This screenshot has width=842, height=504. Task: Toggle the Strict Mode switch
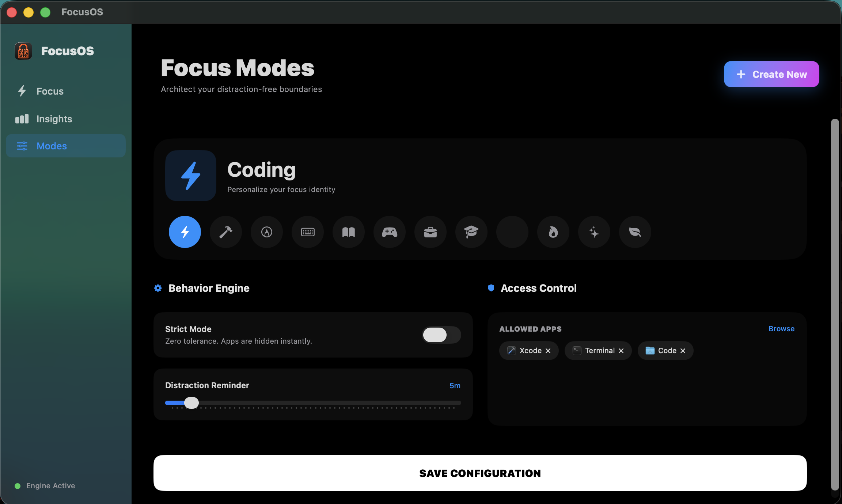[441, 335]
